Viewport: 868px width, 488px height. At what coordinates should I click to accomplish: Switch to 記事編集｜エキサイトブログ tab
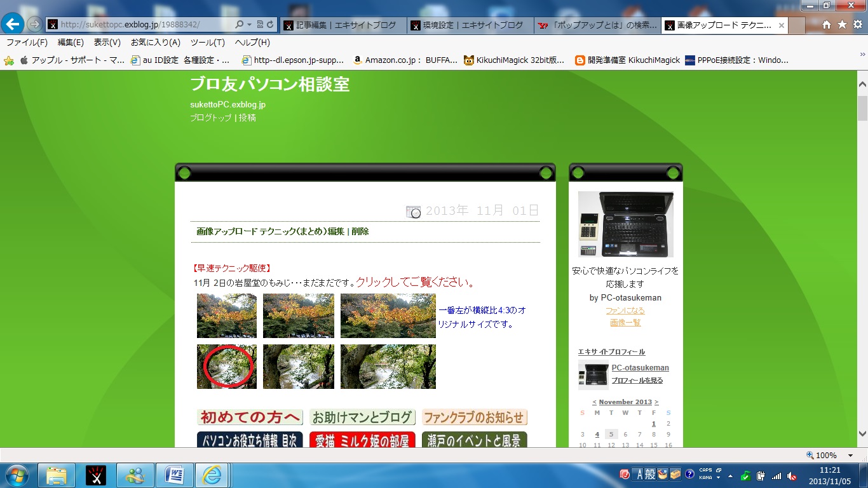342,25
